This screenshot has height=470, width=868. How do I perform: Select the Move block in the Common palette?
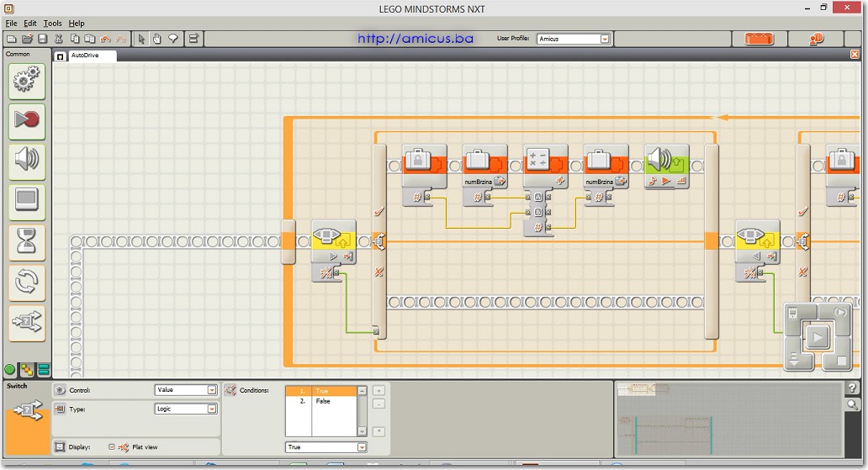click(27, 81)
